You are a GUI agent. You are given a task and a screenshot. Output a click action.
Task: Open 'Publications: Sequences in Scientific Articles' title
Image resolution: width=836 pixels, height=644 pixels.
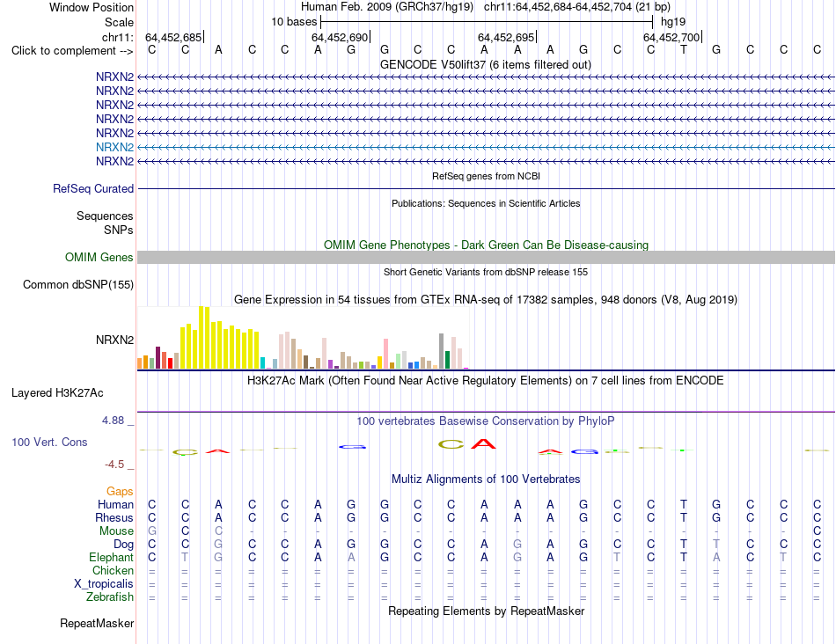[486, 203]
